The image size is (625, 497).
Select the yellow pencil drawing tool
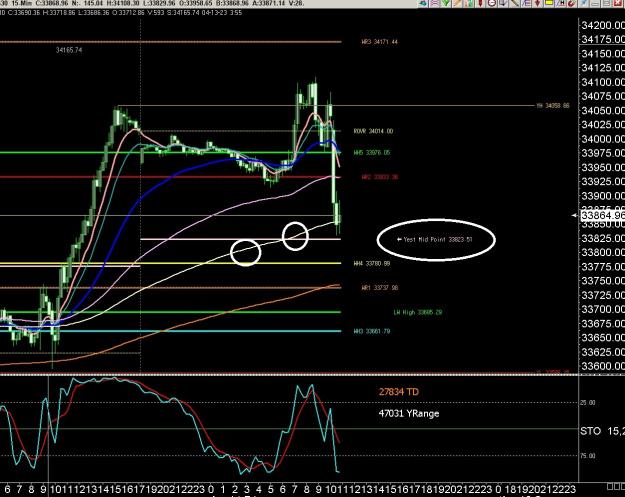pos(457,3)
